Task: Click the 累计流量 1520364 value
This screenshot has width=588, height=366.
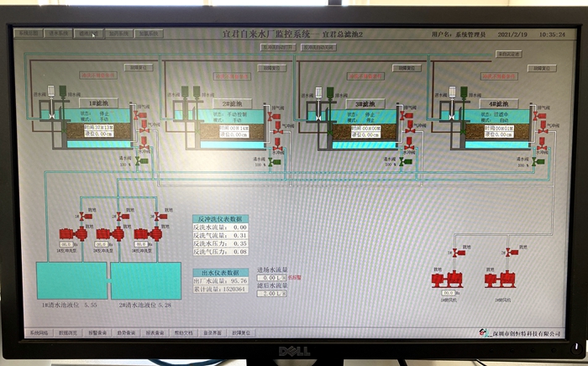Action: [x=234, y=290]
